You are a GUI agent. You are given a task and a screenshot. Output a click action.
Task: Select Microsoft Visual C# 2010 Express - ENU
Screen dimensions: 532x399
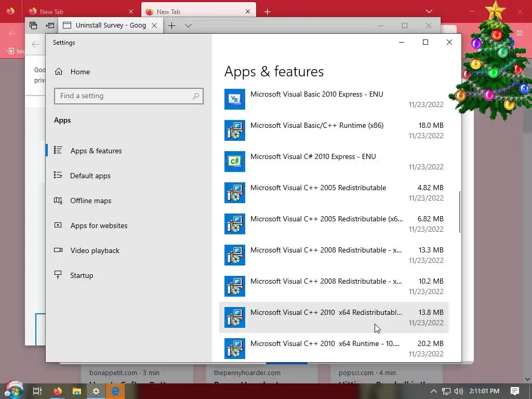[334, 162]
